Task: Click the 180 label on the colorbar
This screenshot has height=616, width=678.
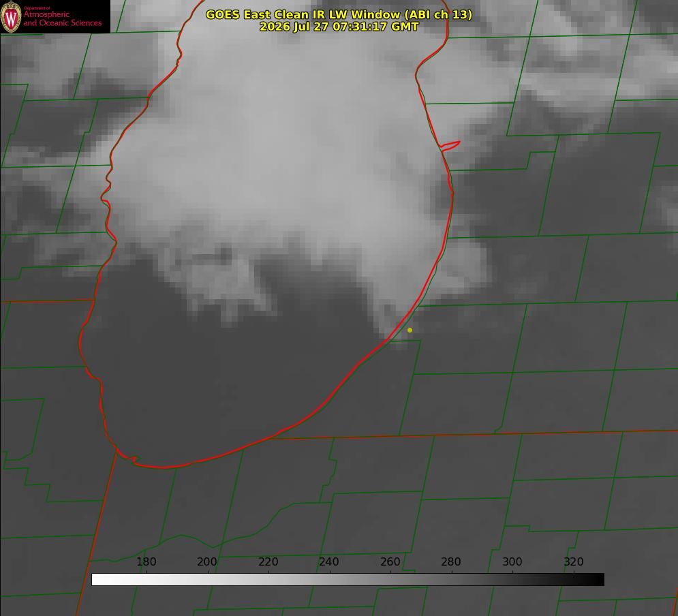Action: click(x=146, y=561)
